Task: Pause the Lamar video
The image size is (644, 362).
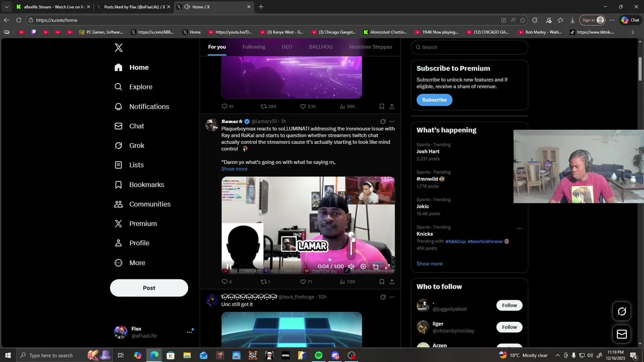Action: point(229,266)
